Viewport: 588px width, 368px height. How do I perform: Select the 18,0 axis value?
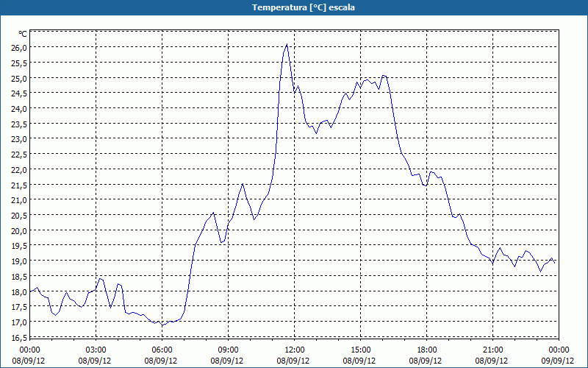click(x=19, y=291)
